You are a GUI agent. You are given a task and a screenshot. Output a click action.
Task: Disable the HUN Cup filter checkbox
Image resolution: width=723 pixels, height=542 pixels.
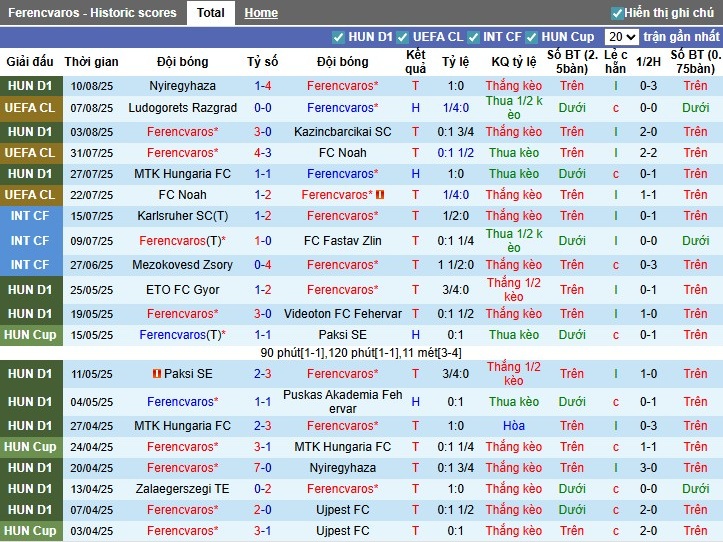(x=532, y=37)
